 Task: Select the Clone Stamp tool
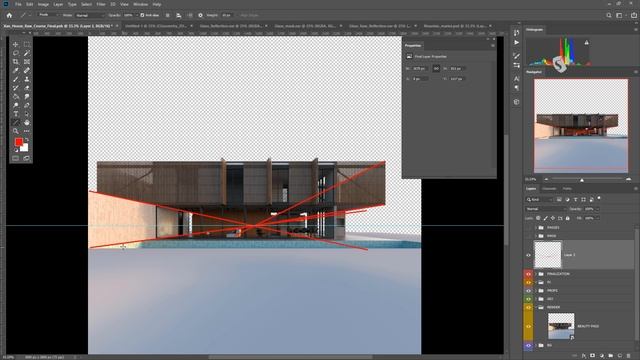[27, 79]
